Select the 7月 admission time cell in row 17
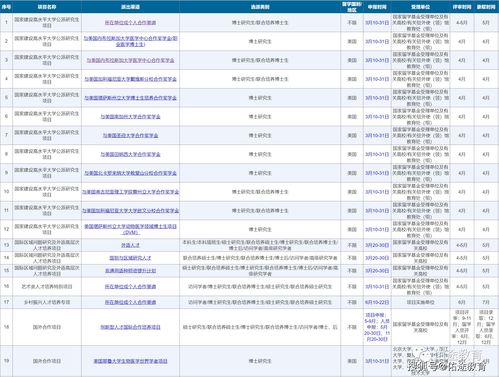The image size is (499, 377). [486, 302]
